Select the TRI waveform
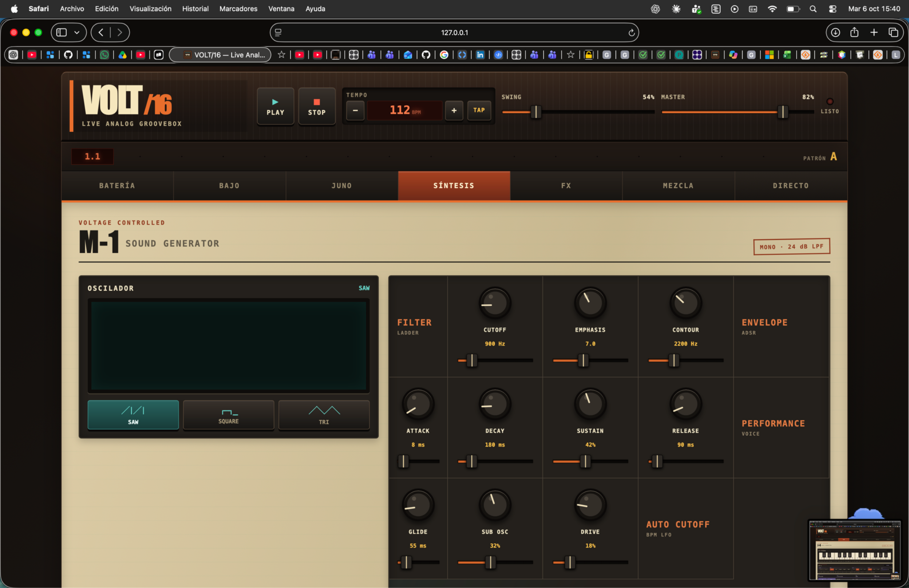Image resolution: width=909 pixels, height=588 pixels. click(x=324, y=415)
